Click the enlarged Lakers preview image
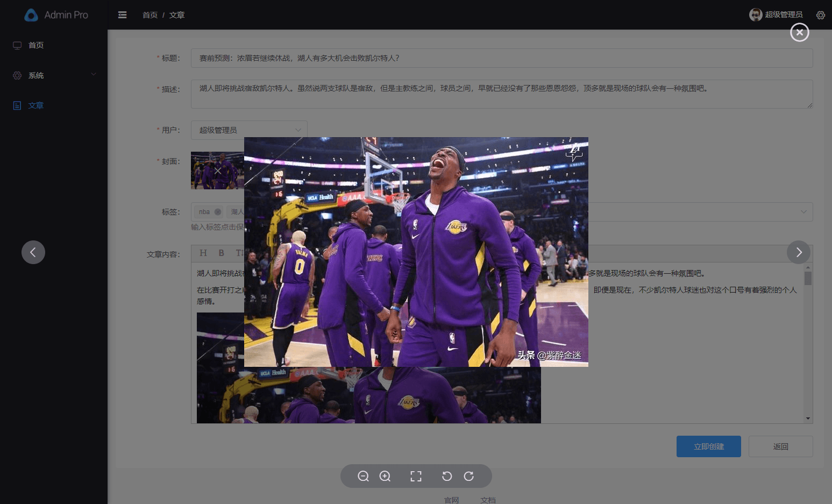This screenshot has height=504, width=832. click(416, 252)
